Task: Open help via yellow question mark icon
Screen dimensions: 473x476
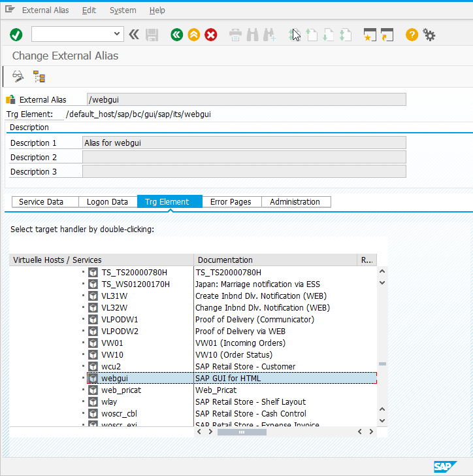Action: pos(412,35)
